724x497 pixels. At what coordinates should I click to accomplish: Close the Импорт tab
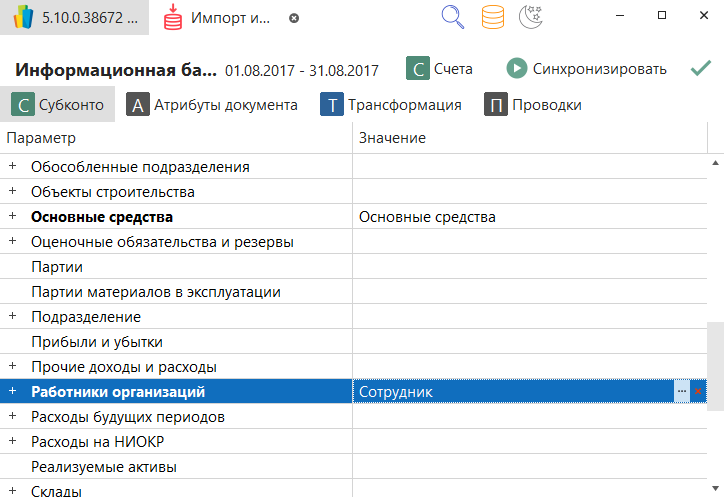pos(293,18)
